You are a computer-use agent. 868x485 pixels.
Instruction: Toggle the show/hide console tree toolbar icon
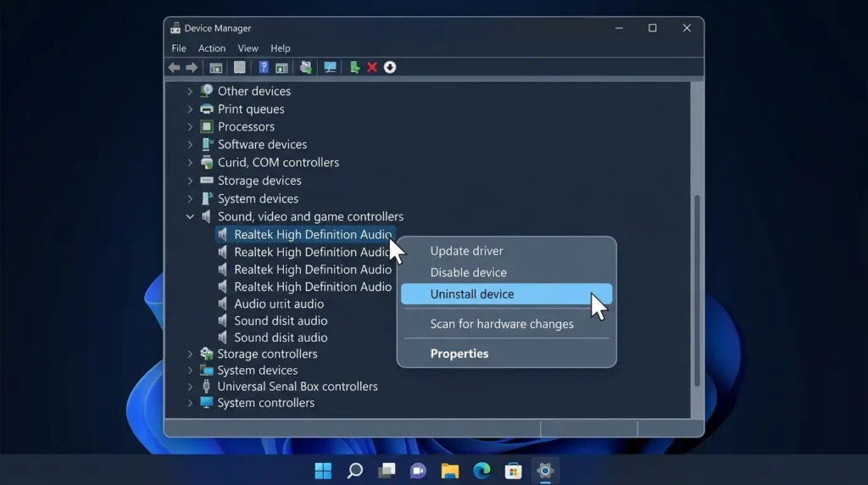click(216, 68)
